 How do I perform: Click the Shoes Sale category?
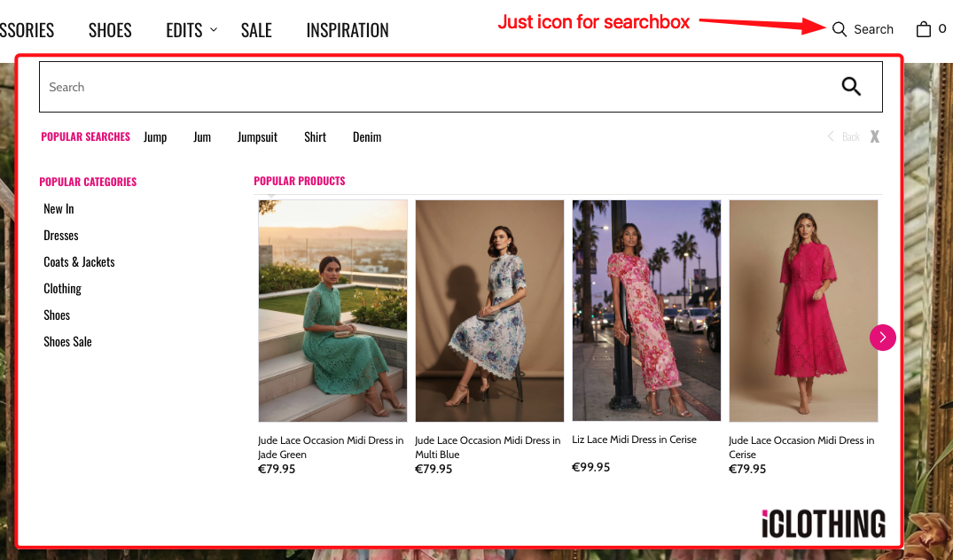[67, 341]
